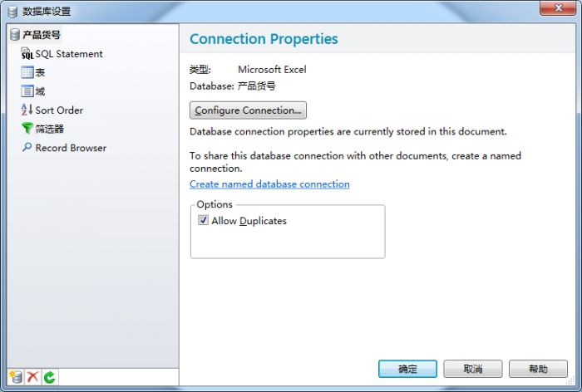Click the 帮助 (Help) button

[538, 369]
